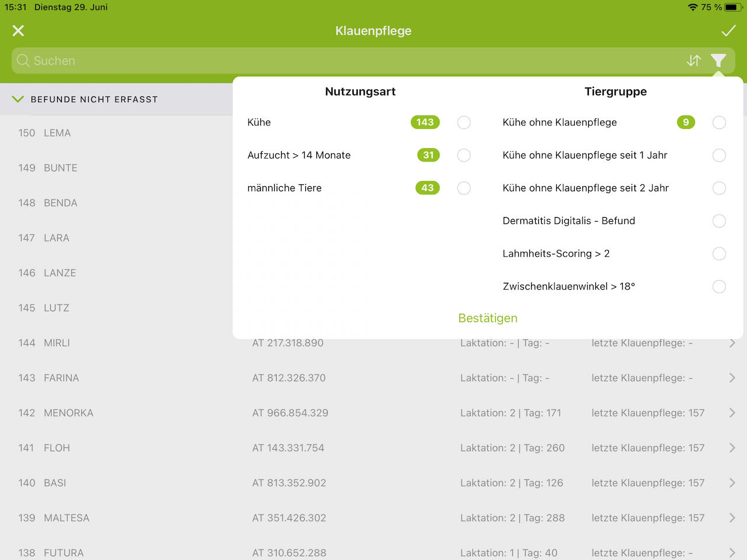This screenshot has height=560, width=747.
Task: Tap the checkmark confirm icon in header
Action: pos(728,31)
